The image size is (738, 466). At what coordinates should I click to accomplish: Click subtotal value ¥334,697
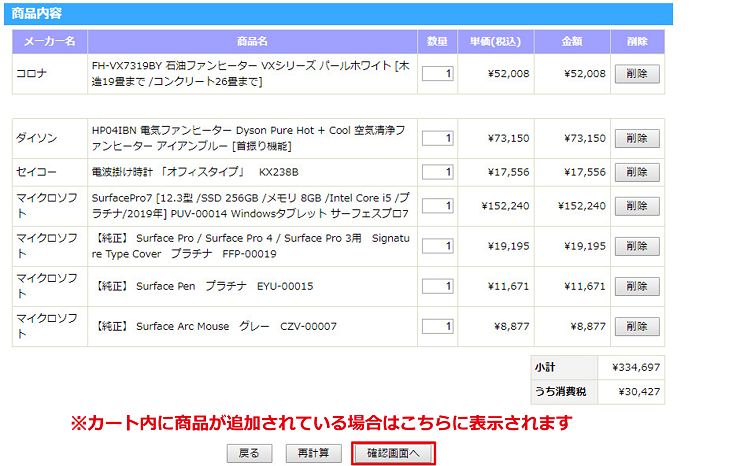[x=636, y=367]
